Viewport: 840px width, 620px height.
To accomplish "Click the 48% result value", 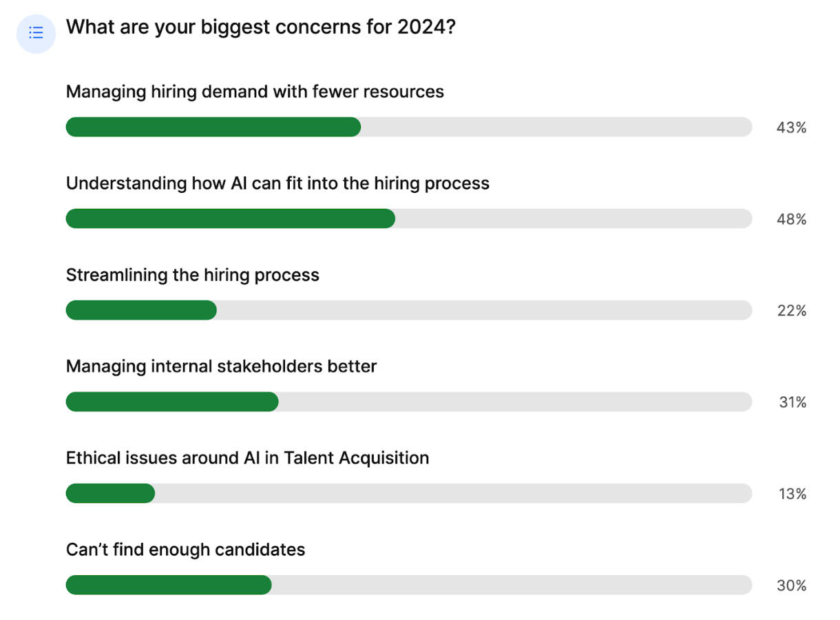I will [791, 219].
